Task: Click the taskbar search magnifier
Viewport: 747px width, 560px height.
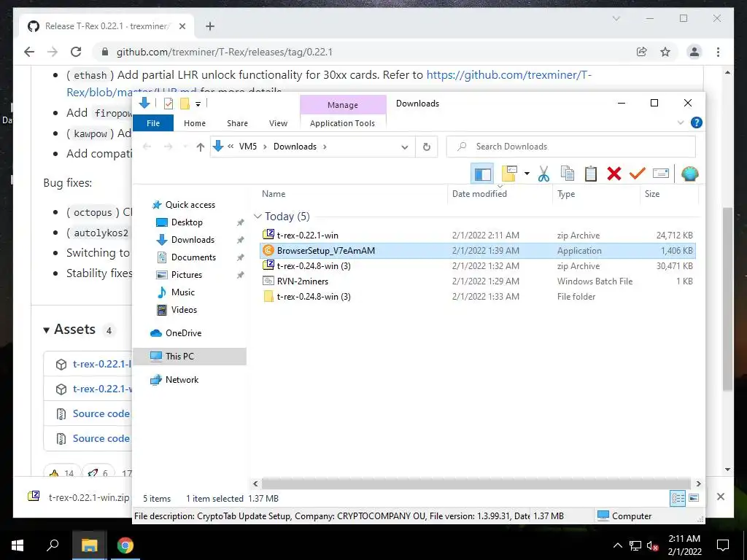Action: pyautogui.click(x=53, y=545)
